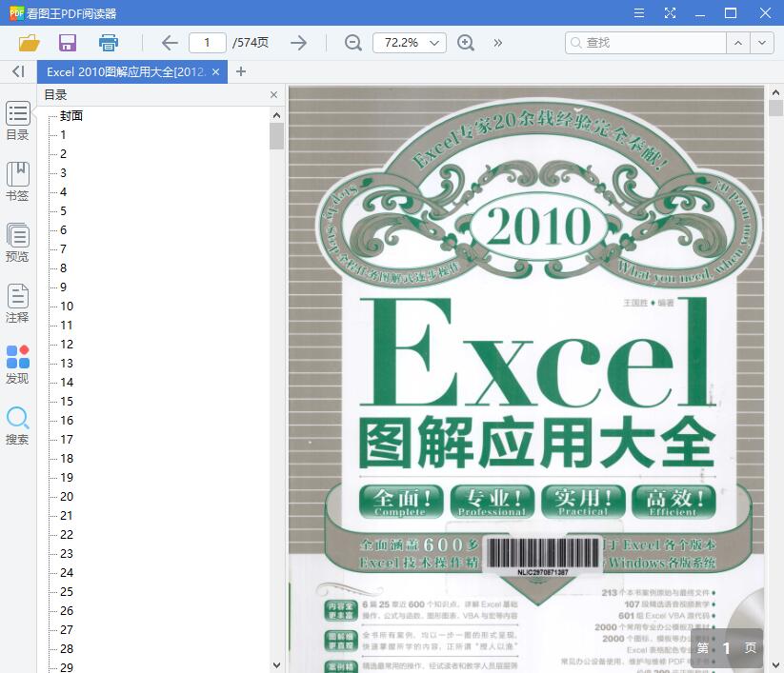The width and height of the screenshot is (784, 673).
Task: Switch to the Excel 2010图解应用大全 tab
Action: tap(126, 72)
